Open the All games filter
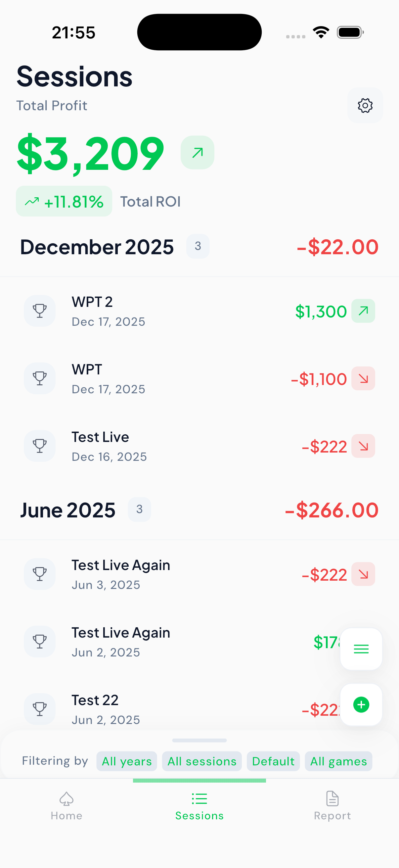This screenshot has height=868, width=399. coord(338,761)
